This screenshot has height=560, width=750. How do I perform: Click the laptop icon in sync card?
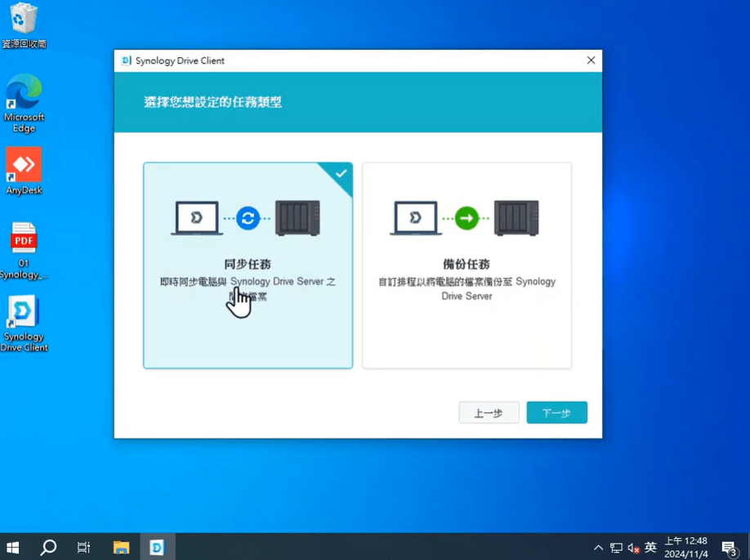[197, 218]
